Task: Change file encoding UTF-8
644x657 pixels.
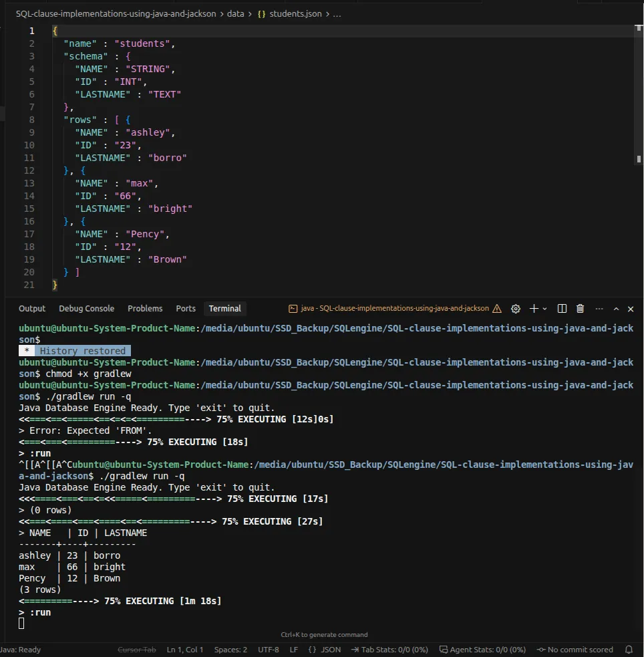Action: click(268, 650)
